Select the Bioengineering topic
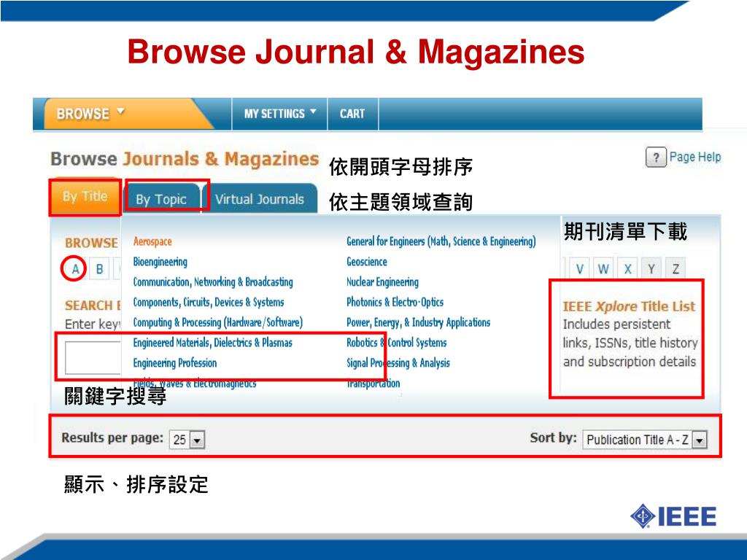747x560 pixels. (160, 262)
